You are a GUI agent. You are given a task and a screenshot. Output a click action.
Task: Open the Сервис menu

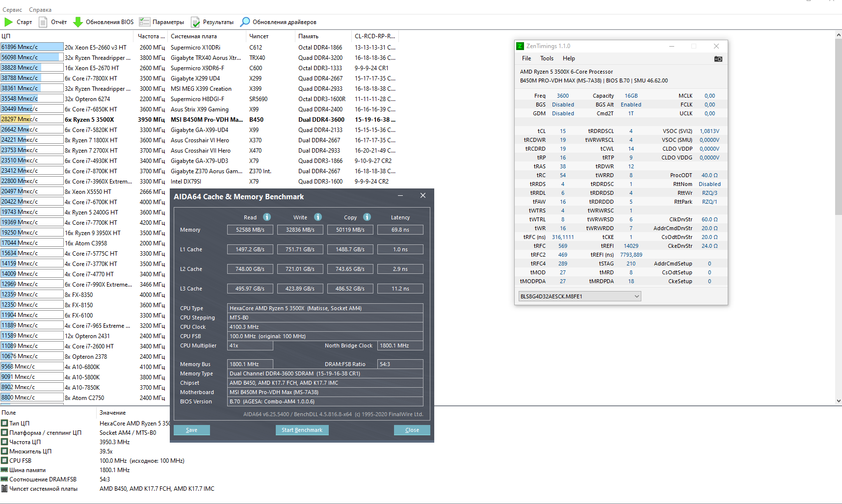click(x=12, y=10)
